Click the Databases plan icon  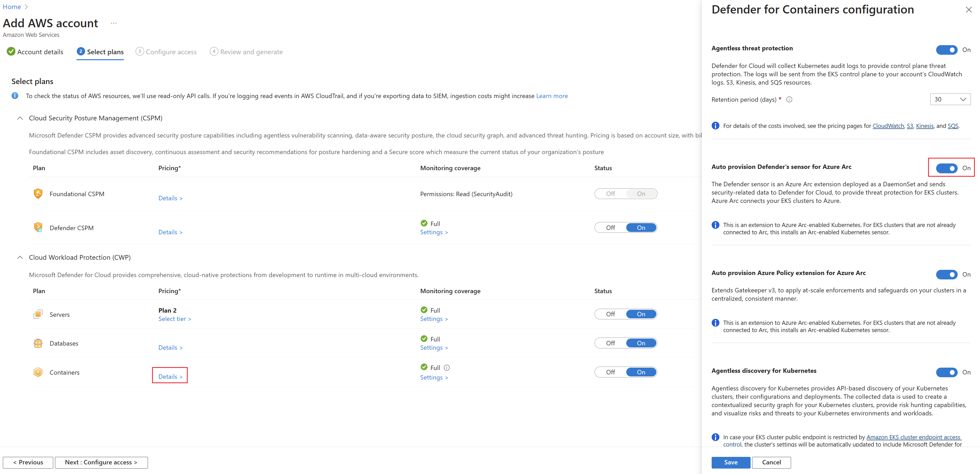tap(38, 343)
